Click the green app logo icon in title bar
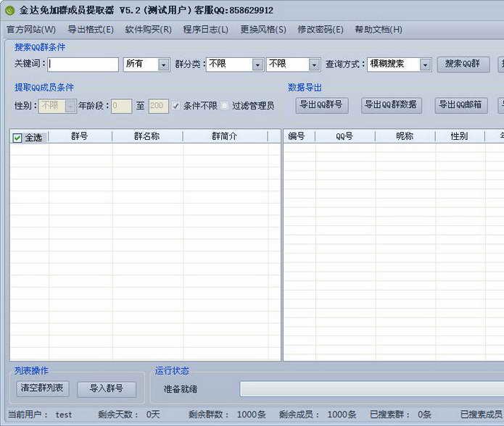The width and height of the screenshot is (504, 426). pos(10,10)
